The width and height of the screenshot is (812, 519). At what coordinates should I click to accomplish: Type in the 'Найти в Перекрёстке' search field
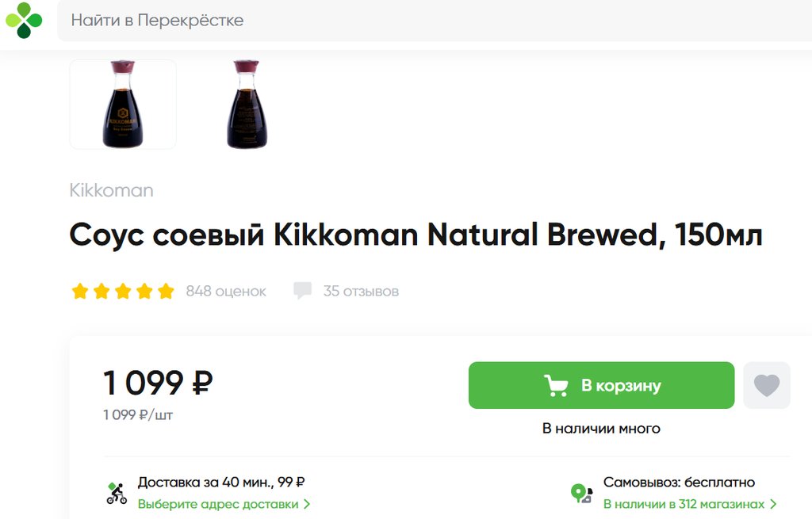point(428,21)
